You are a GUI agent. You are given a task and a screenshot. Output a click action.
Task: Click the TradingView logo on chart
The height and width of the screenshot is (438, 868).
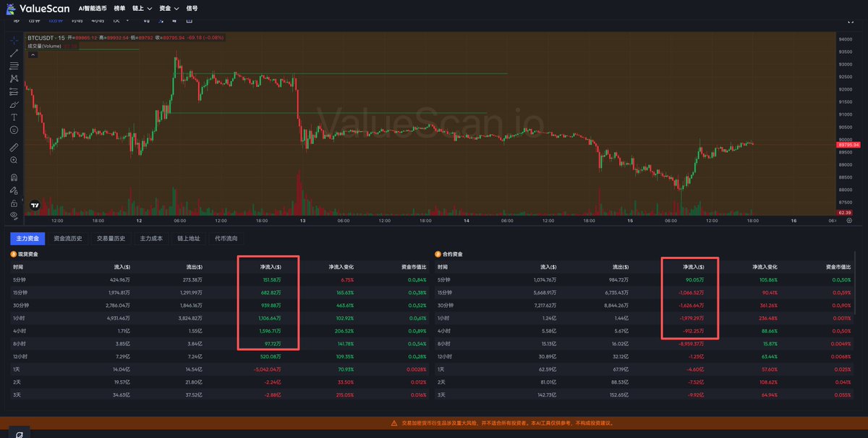pyautogui.click(x=34, y=206)
